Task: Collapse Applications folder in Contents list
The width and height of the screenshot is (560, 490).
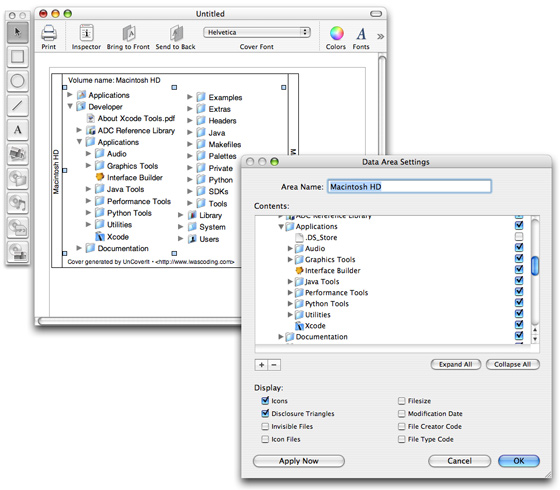Action: [x=281, y=226]
